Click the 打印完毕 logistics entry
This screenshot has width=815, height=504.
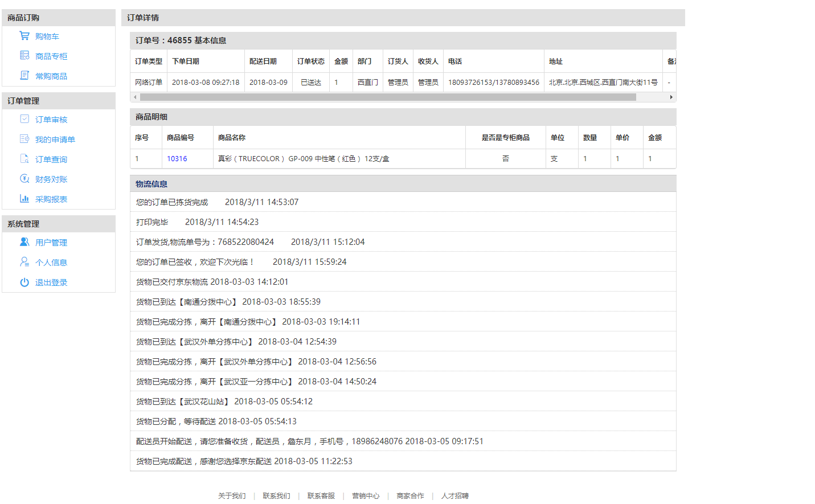pos(403,222)
